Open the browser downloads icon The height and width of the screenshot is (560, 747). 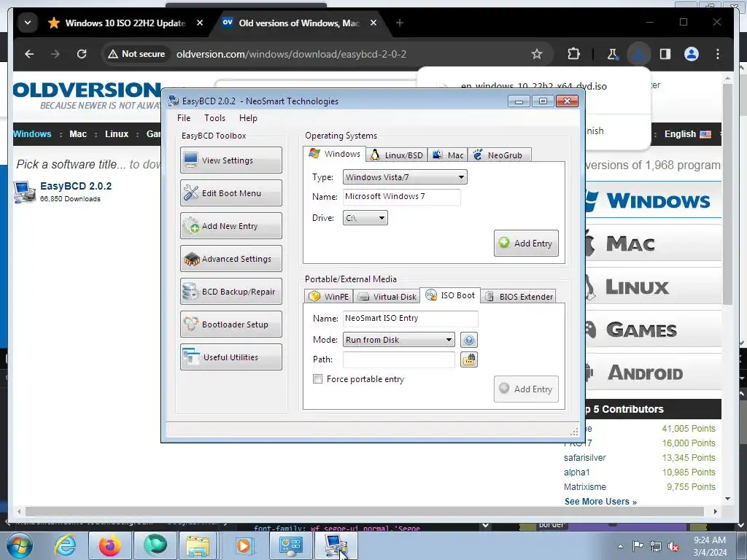[639, 54]
